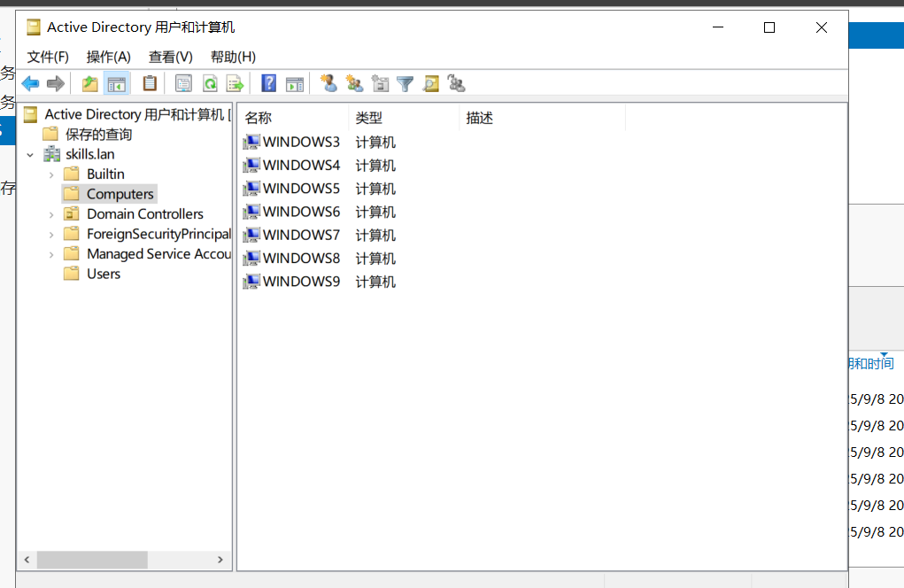The height and width of the screenshot is (588, 904).
Task: Create new user with the single-person icon
Action: [328, 83]
